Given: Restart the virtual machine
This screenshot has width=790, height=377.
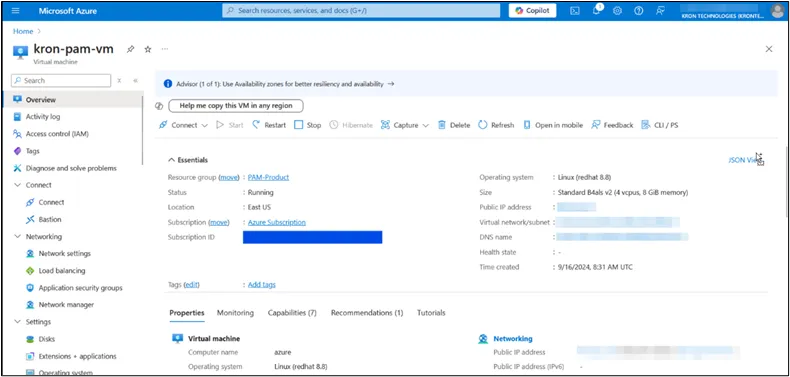Looking at the screenshot, I should coord(269,125).
